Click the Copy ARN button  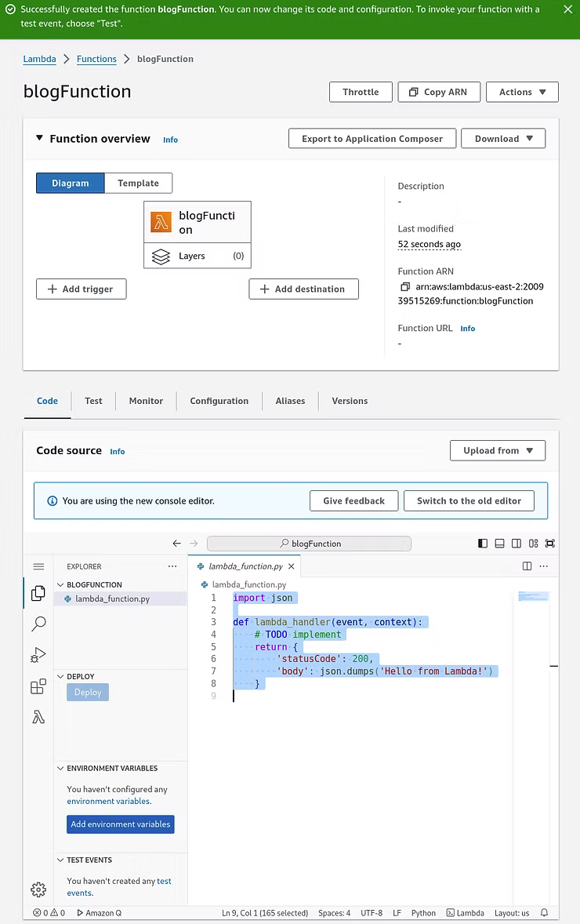point(439,92)
